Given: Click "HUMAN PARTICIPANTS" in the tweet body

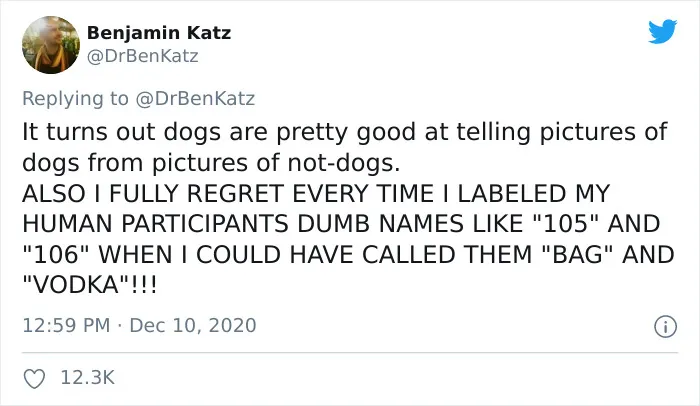Looking at the screenshot, I should tap(155, 224).
